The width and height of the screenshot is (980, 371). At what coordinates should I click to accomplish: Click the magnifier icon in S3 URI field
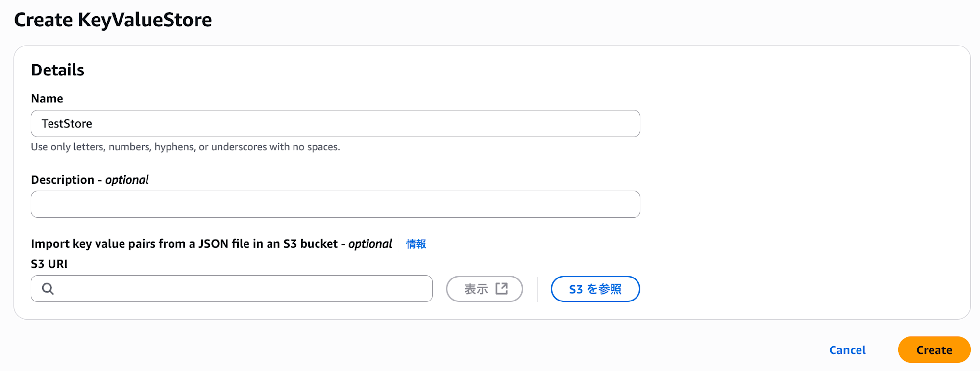(x=48, y=289)
